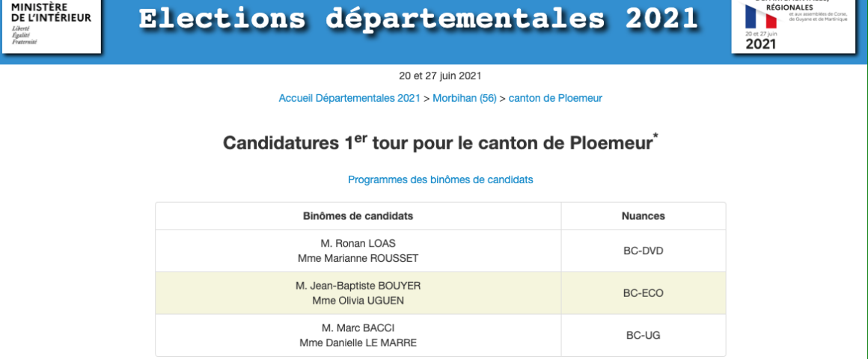Select candidate Mme Olivia UGUEN
This screenshot has height=359, width=868.
pyautogui.click(x=358, y=301)
